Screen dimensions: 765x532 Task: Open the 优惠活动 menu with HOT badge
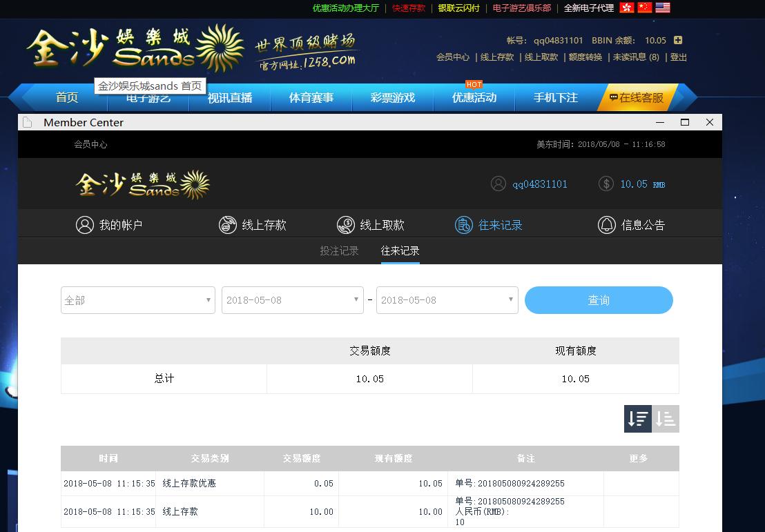point(474,98)
